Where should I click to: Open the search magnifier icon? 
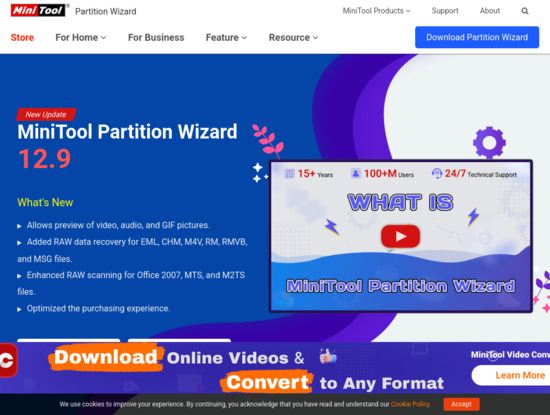click(x=525, y=11)
